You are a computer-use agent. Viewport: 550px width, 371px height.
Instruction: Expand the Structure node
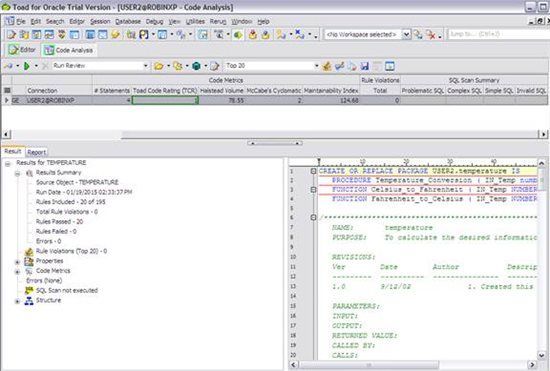point(18,301)
